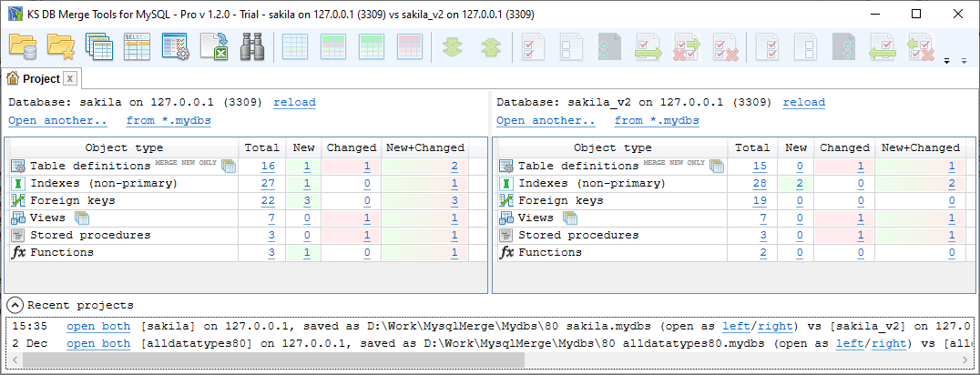Viewport: 980px width, 375px height.
Task: Open sakila_v2 Table definitions total 15
Action: (759, 166)
